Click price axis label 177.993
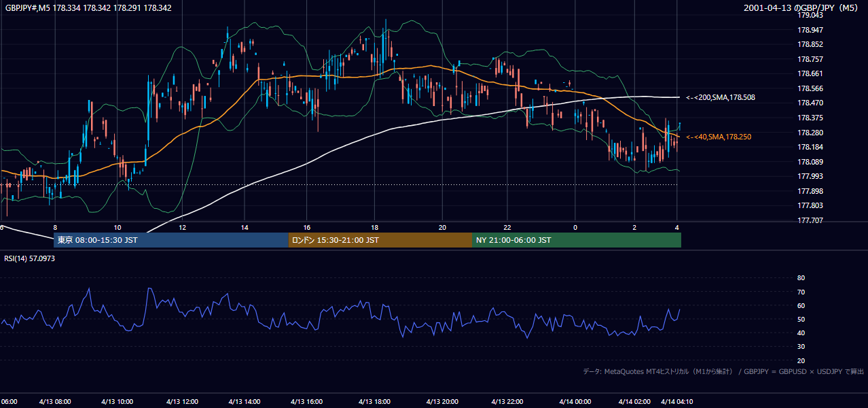 pyautogui.click(x=810, y=176)
